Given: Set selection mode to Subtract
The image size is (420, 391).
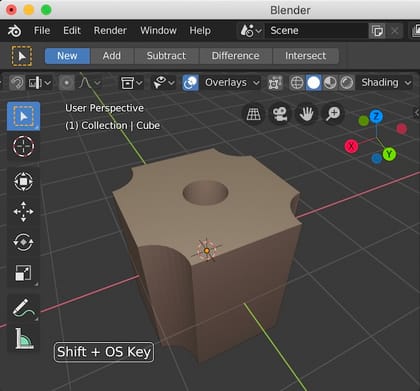Looking at the screenshot, I should pos(166,56).
